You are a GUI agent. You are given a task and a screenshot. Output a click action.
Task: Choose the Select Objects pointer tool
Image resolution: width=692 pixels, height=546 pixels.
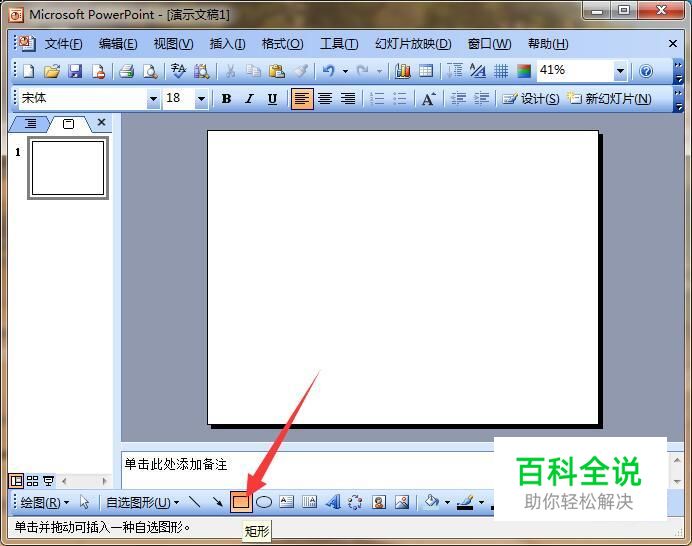[84, 502]
